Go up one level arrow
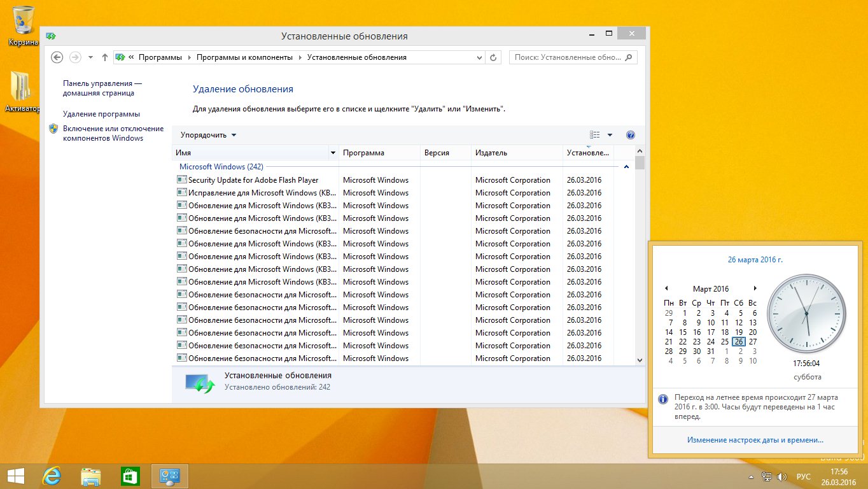The height and width of the screenshot is (489, 868). [104, 57]
